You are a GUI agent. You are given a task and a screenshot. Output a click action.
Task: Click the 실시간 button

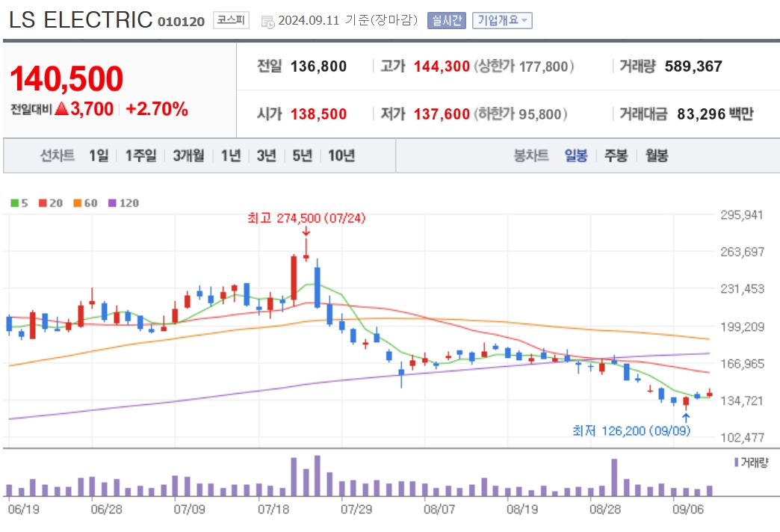[x=446, y=20]
